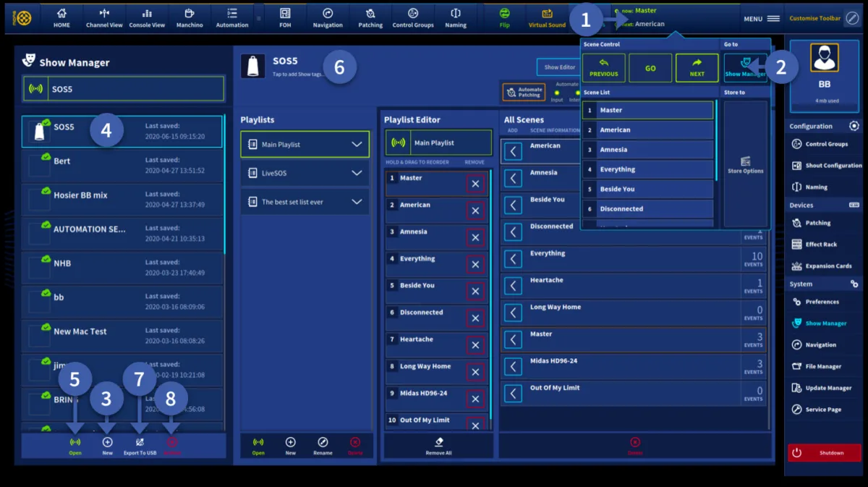Open the selected playlist

pyautogui.click(x=258, y=446)
